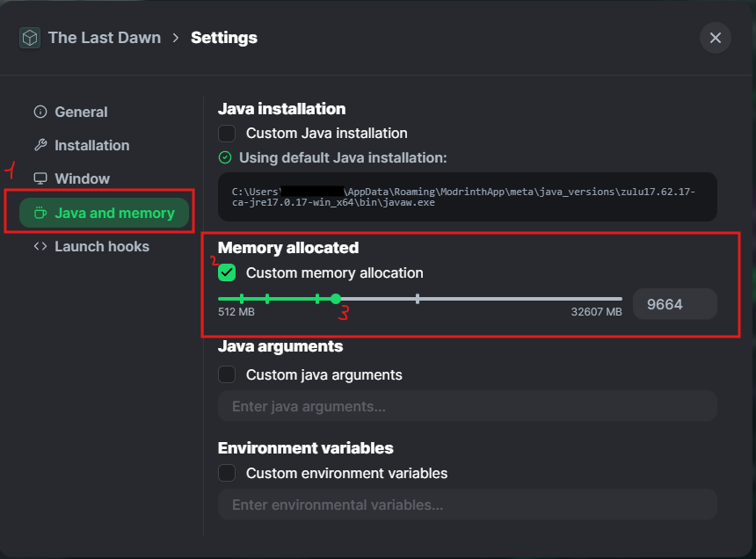Click the gray slider tick mark on the unfilled track
This screenshot has height=559, width=756.
pyautogui.click(x=418, y=299)
